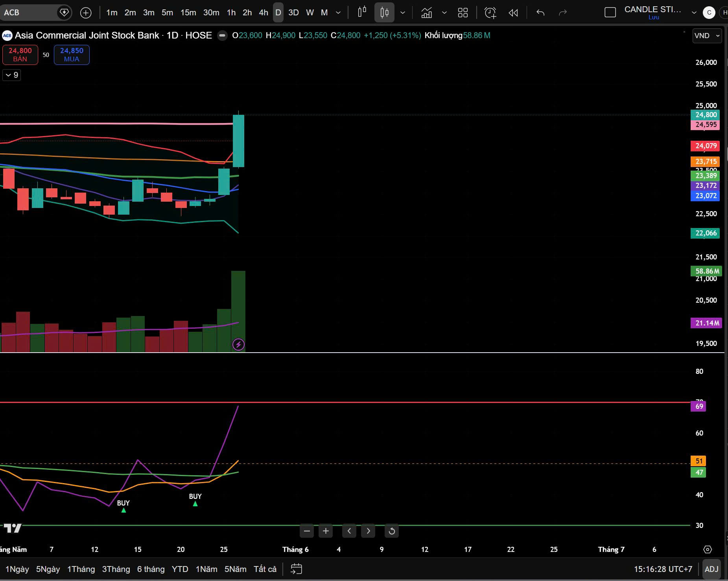Click the 58.86M volume axis label
Image resolution: width=728 pixels, height=581 pixels.
(x=706, y=271)
